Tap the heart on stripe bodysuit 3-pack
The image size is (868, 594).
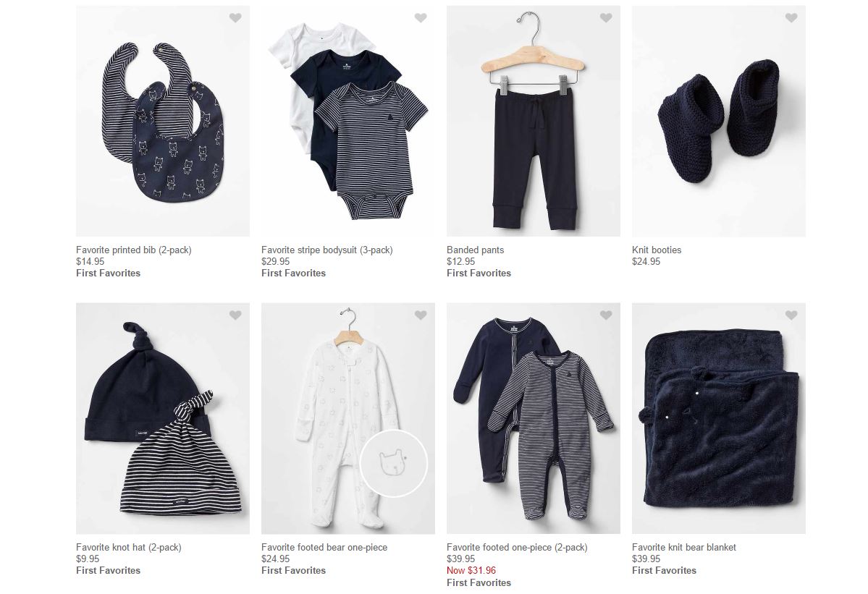421,18
